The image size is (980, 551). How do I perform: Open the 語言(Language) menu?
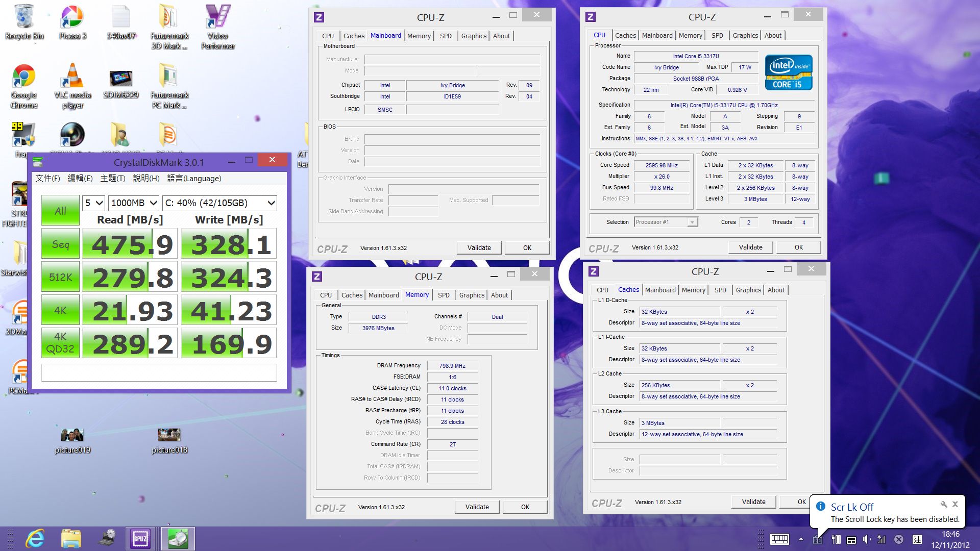pyautogui.click(x=194, y=178)
